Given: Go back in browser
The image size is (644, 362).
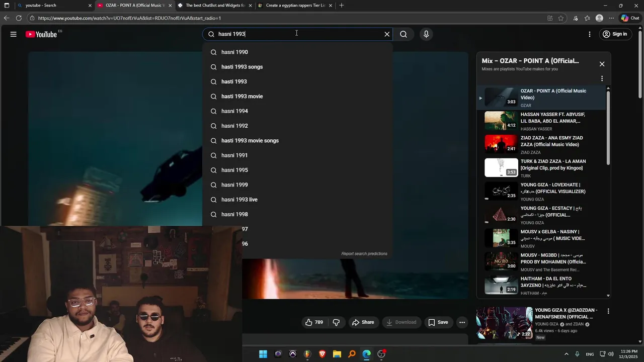Looking at the screenshot, I should coord(7,18).
